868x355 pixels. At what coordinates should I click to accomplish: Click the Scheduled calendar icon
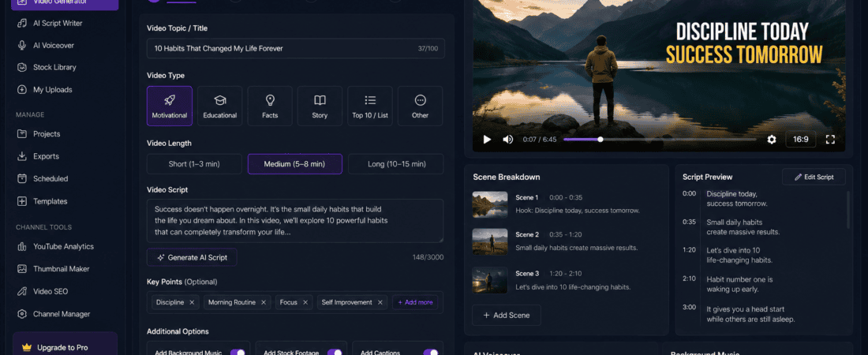[22, 179]
